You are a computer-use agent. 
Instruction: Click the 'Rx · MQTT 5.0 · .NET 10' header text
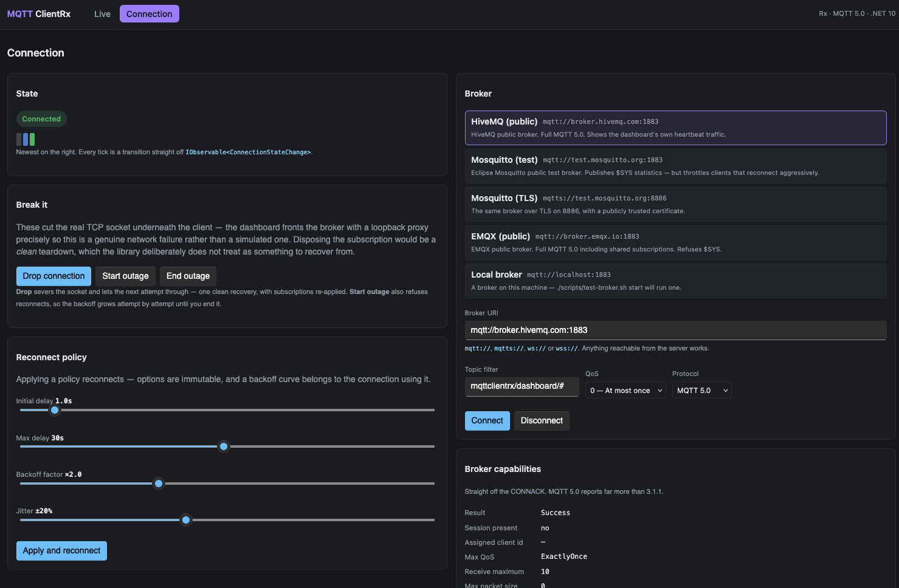pos(857,13)
